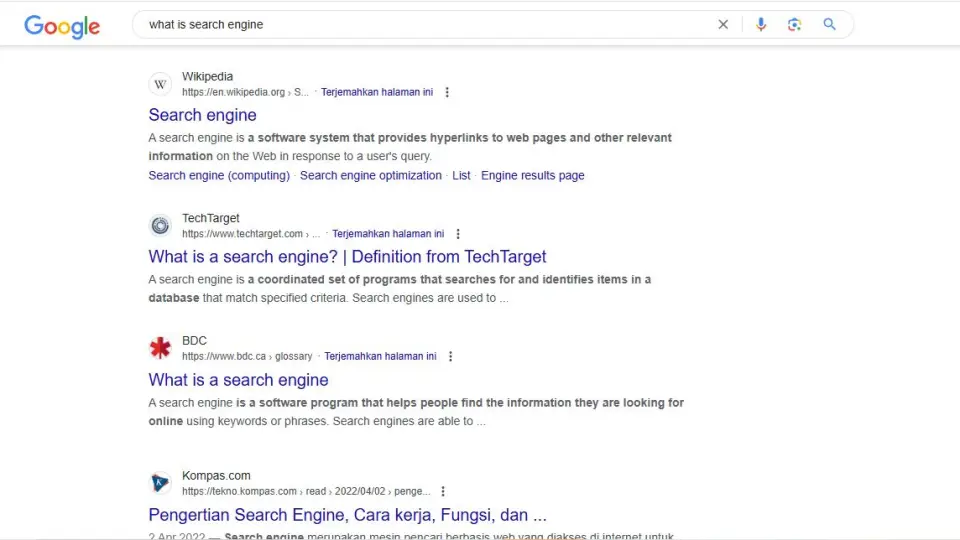Clear the search box with X icon
Viewport: 960px width, 540px height.
coord(723,24)
